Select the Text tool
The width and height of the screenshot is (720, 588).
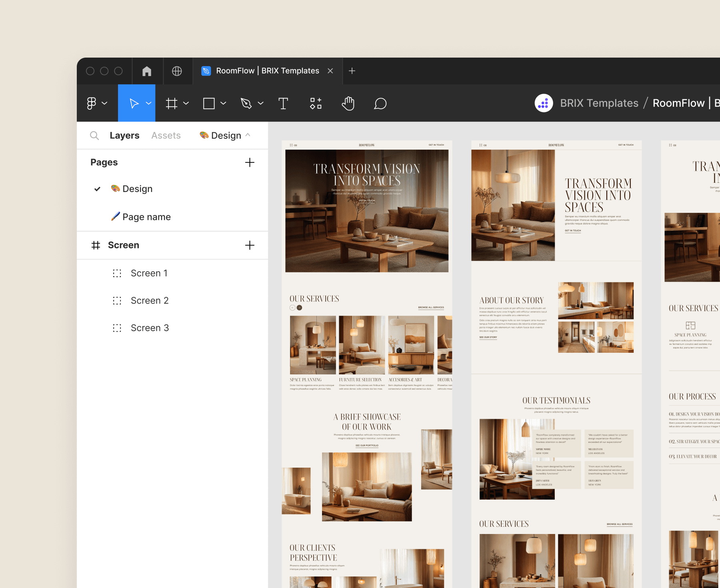(283, 103)
